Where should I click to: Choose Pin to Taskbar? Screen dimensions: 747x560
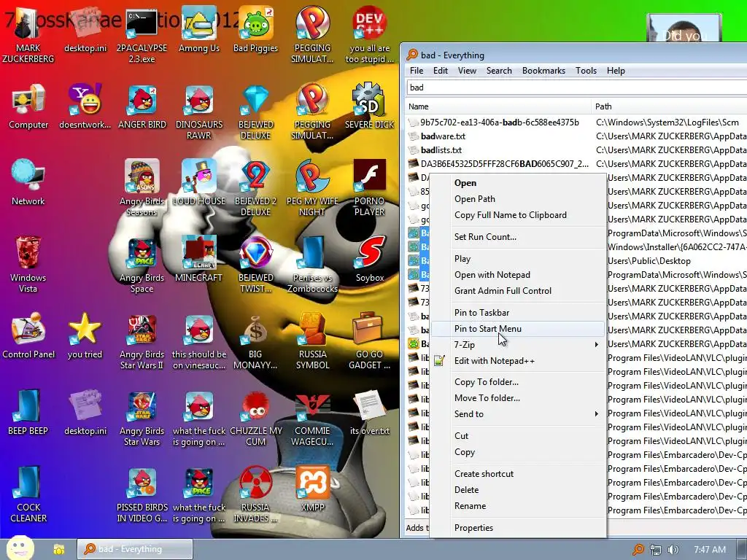pos(518,312)
